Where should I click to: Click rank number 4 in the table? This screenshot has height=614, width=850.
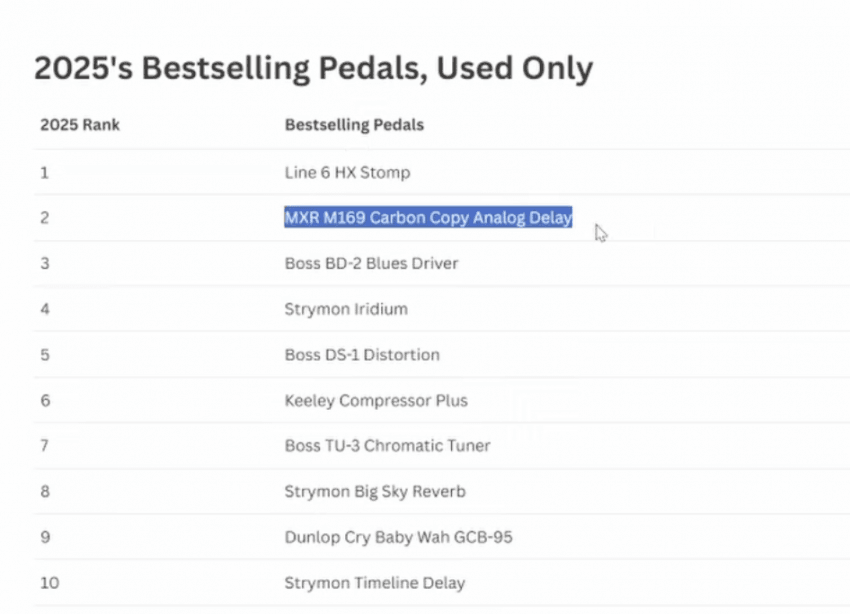click(x=44, y=309)
